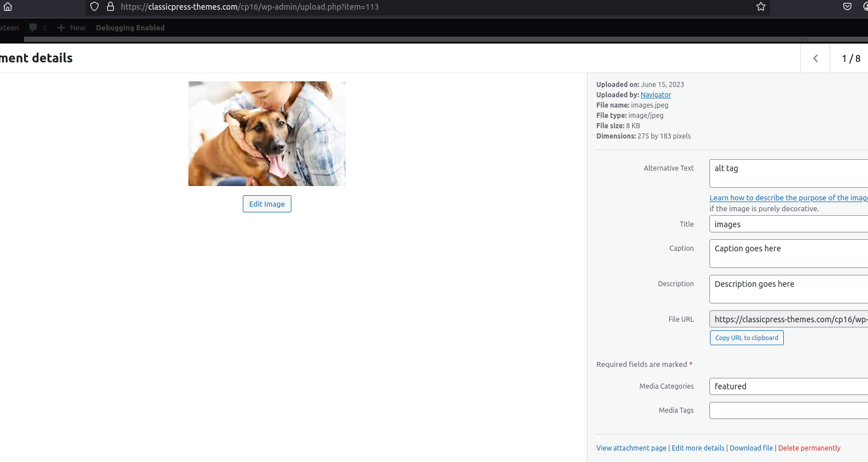Select the File URL field
The image size is (868, 462).
pos(788,319)
